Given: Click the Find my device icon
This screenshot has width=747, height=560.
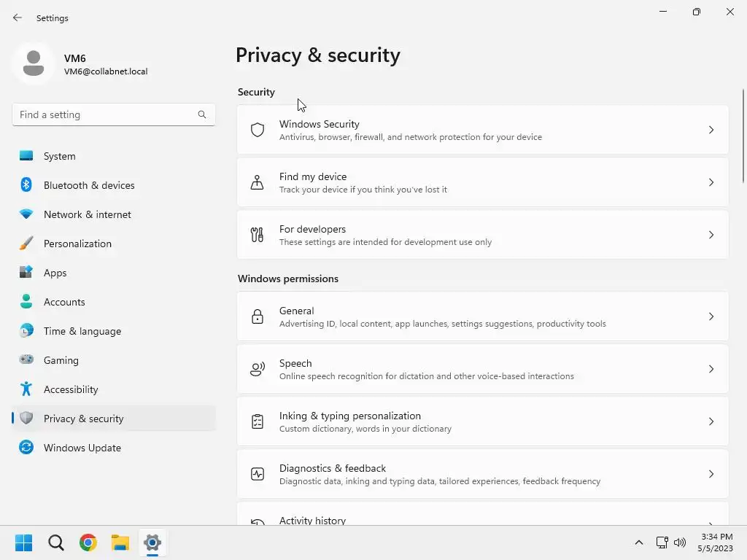Looking at the screenshot, I should pos(258,182).
